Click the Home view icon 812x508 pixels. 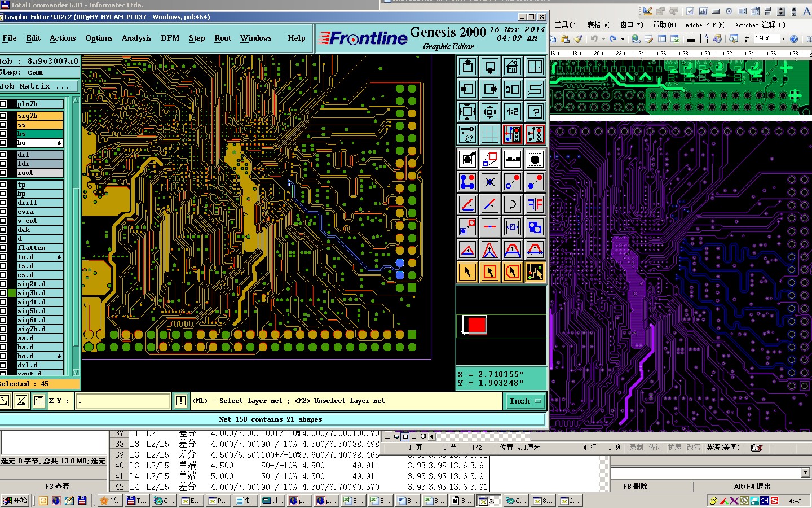(x=512, y=67)
